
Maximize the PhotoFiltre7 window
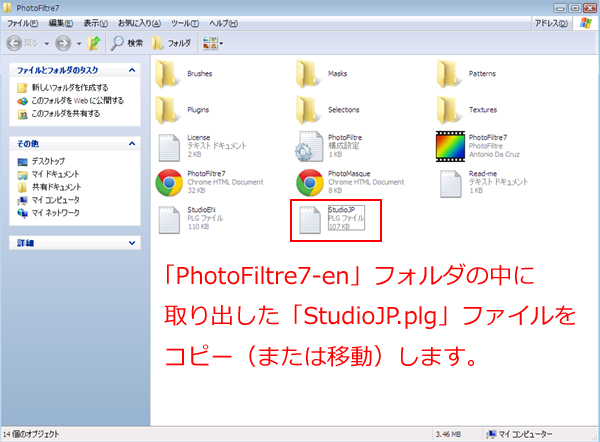(x=575, y=8)
